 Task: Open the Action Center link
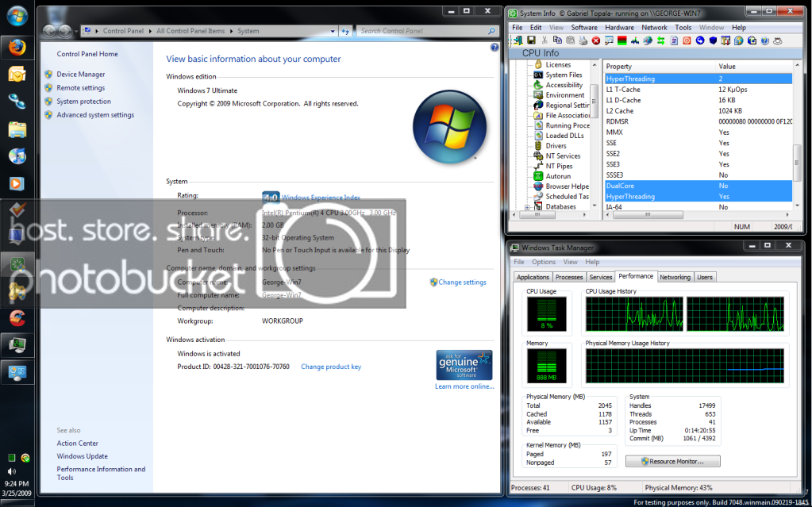(x=77, y=444)
